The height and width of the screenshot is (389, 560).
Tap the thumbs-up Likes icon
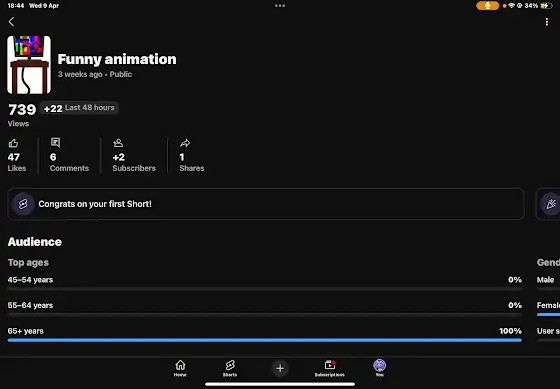(x=14, y=144)
